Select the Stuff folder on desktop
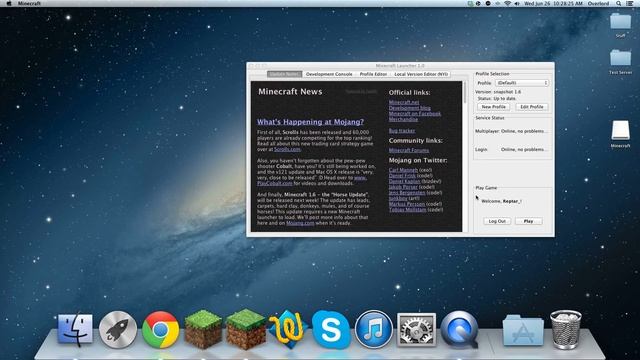The width and height of the screenshot is (640, 360). coord(620,25)
